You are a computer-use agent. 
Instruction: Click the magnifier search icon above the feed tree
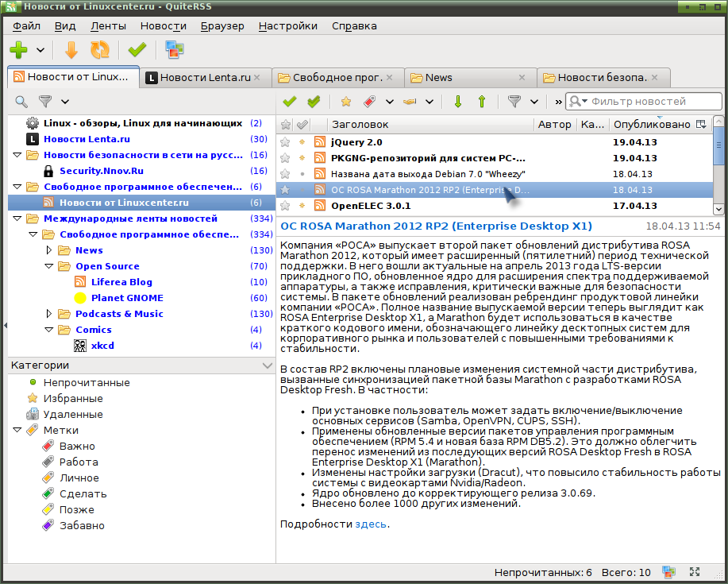tap(21, 101)
